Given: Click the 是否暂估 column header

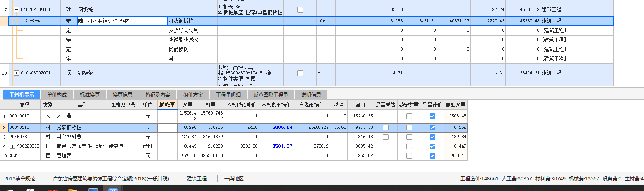Looking at the screenshot, I should point(386,105).
